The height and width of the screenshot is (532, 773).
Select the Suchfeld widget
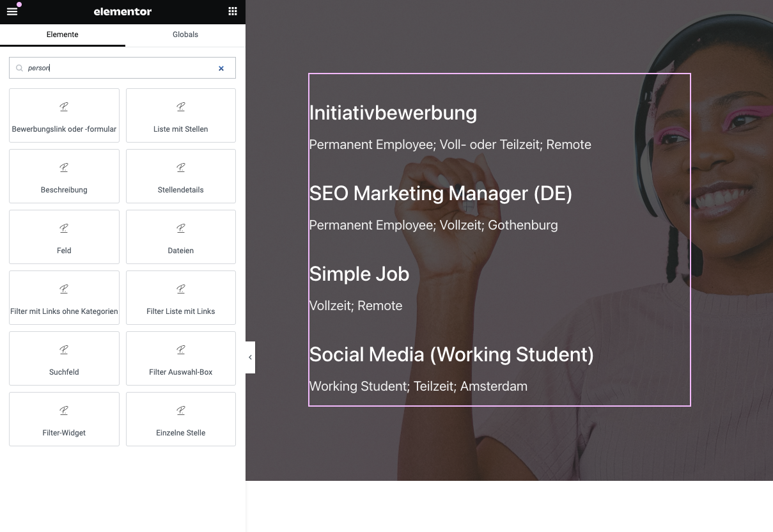(64, 358)
